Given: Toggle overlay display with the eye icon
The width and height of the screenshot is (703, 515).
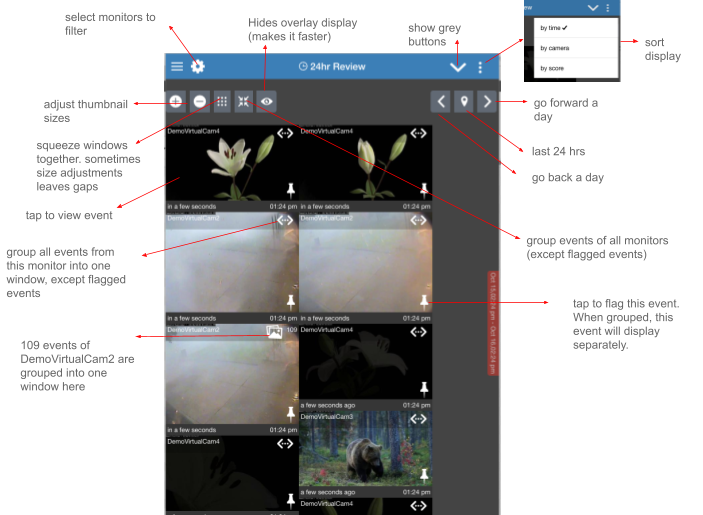Looking at the screenshot, I should coord(267,102).
